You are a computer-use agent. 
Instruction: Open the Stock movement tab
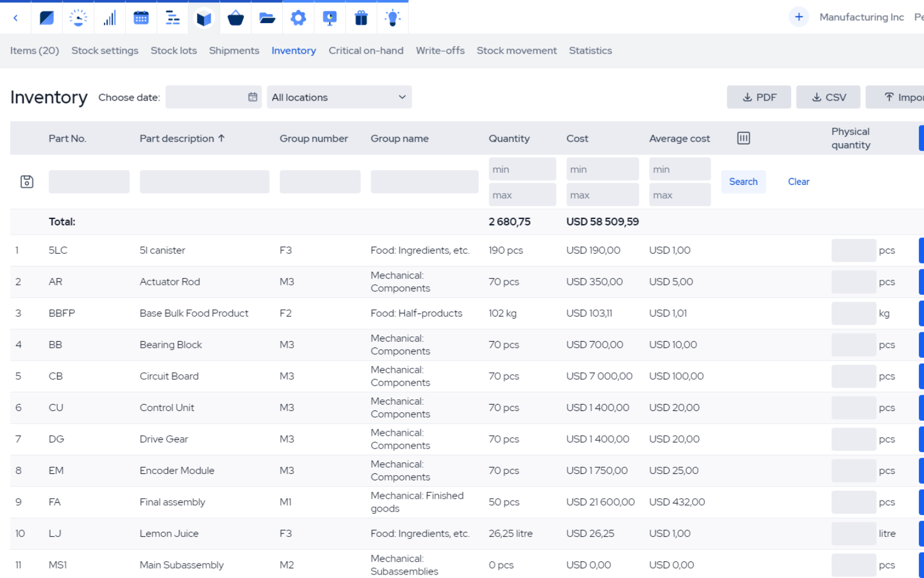click(516, 50)
